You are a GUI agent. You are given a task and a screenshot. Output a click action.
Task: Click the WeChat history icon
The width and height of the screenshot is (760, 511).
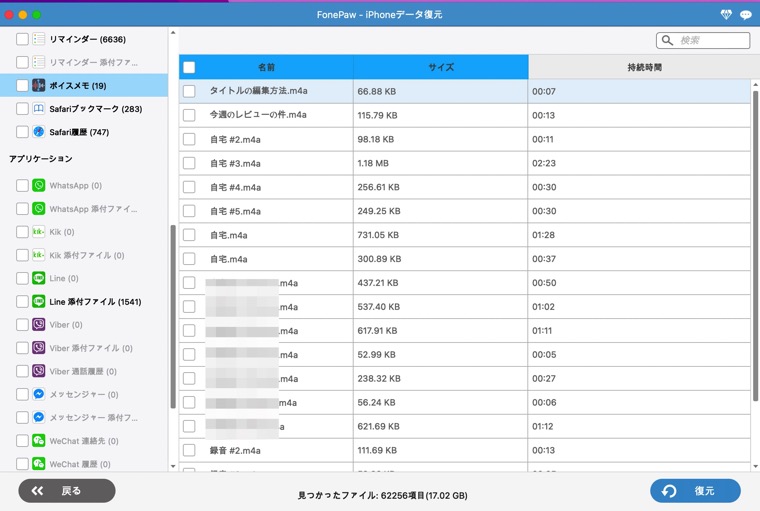point(39,464)
